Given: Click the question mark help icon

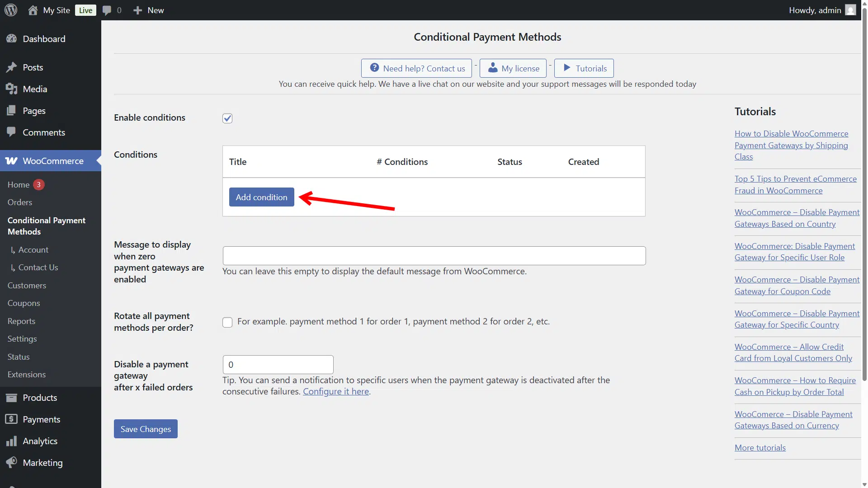Looking at the screenshot, I should [x=374, y=68].
